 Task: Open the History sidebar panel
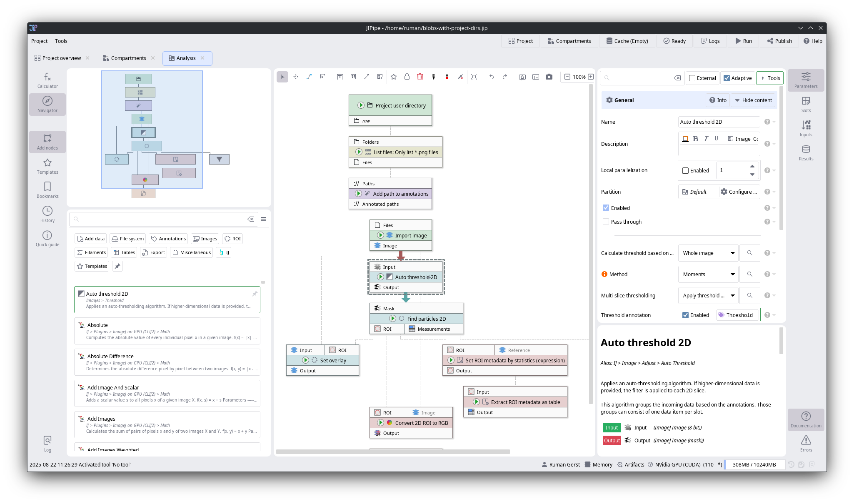47,214
